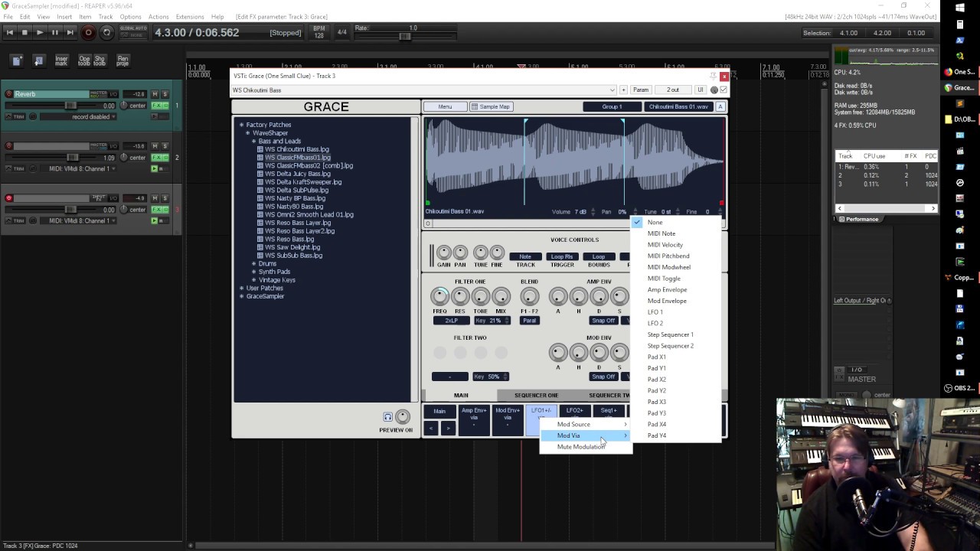Viewport: 980px width, 551px height.
Task: Click the BLEND F1-F2 knob
Action: (529, 296)
